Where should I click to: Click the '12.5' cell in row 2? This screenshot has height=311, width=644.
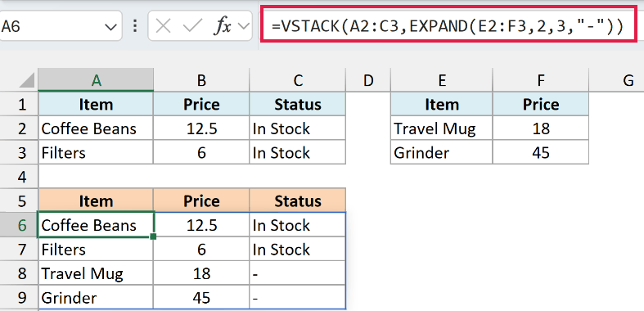click(x=201, y=128)
